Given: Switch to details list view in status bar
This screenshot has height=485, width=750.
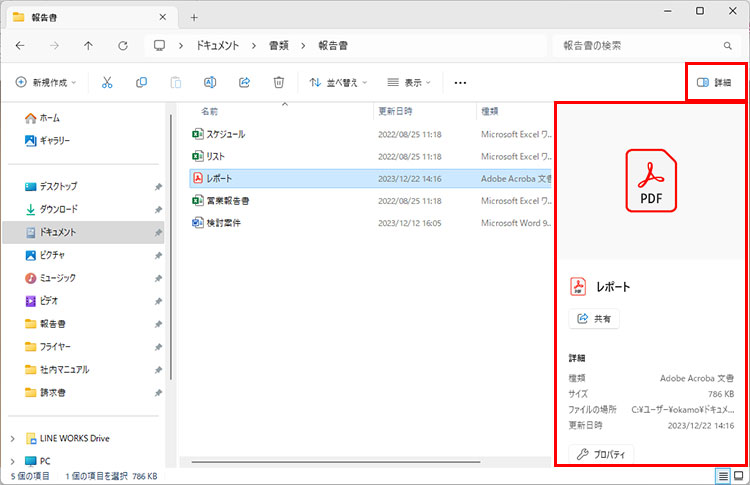Looking at the screenshot, I should (x=723, y=476).
